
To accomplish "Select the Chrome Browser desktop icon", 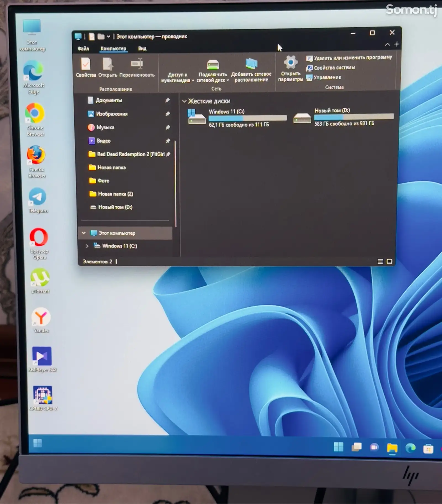I will point(35,120).
